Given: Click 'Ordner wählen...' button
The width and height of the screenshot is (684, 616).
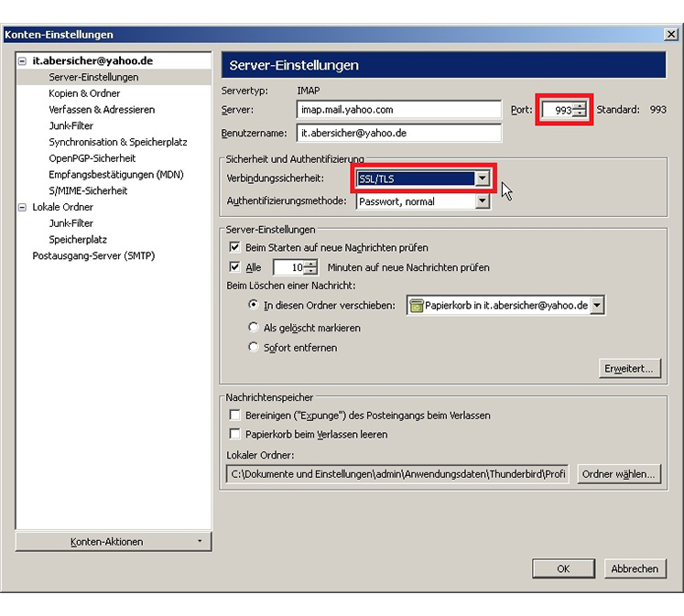Looking at the screenshot, I should tap(619, 474).
